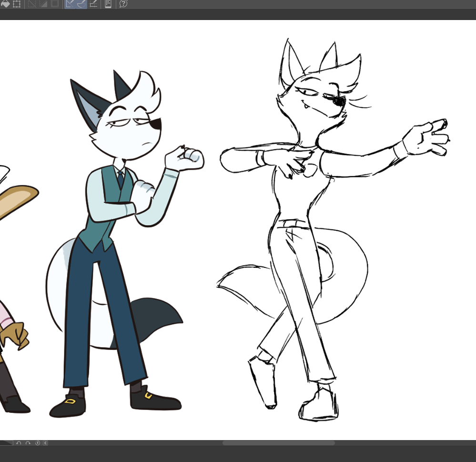Viewport: 476px width, 462px height.
Task: Click the Show selection border icon
Action: point(54,4)
